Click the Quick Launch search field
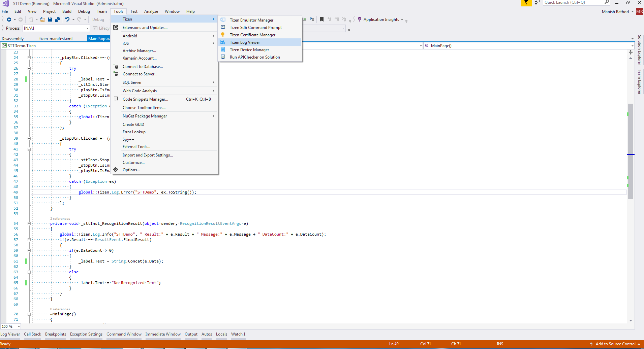 coord(573,3)
